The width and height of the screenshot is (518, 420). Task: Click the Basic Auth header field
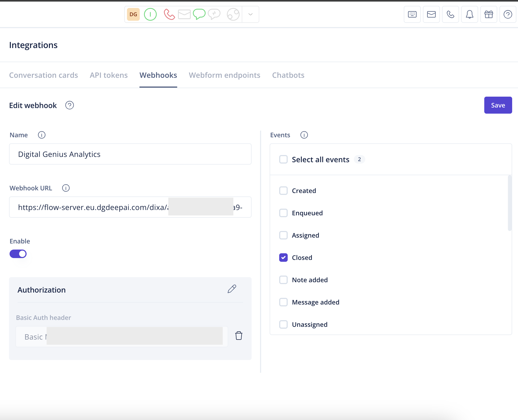122,337
